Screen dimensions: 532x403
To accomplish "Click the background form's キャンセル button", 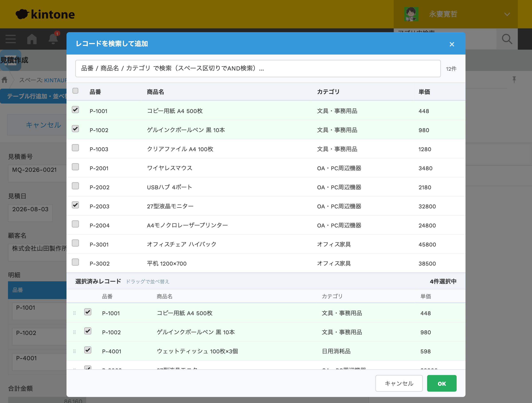I will 37,125.
